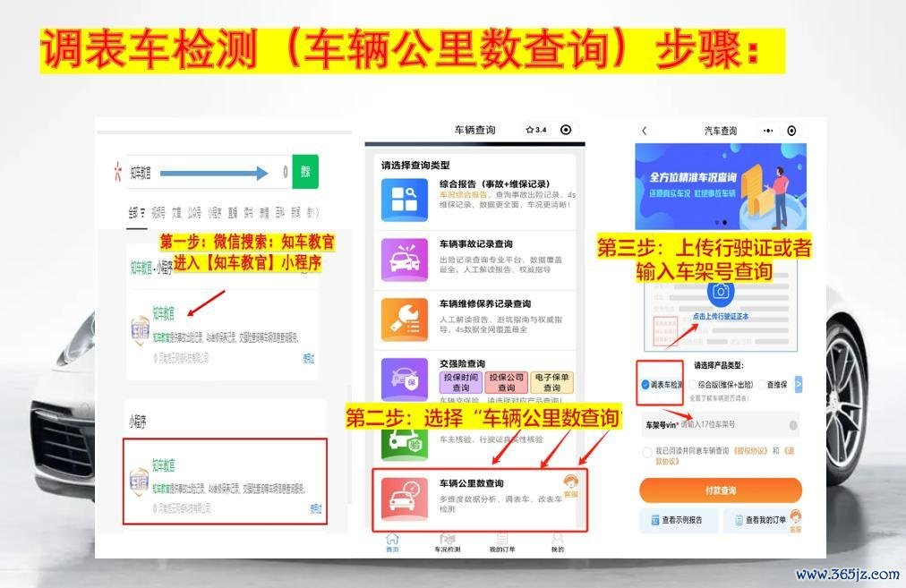Image resolution: width=906 pixels, height=588 pixels.
Task: Tap the 车辆公里数查询 red car icon
Action: 405,498
